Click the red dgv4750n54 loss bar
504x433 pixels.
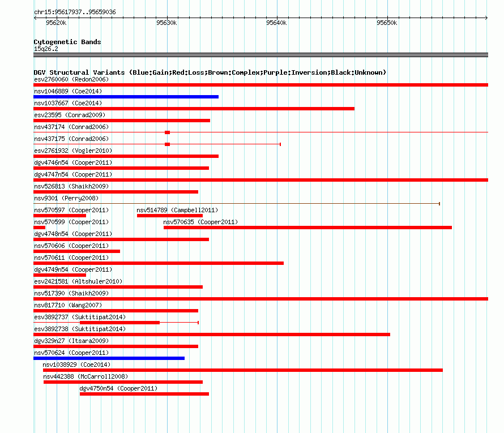click(144, 394)
